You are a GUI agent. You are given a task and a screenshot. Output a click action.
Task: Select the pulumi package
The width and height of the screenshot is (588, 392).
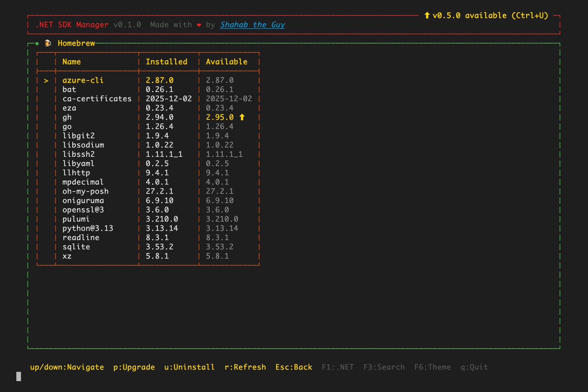tap(76, 219)
